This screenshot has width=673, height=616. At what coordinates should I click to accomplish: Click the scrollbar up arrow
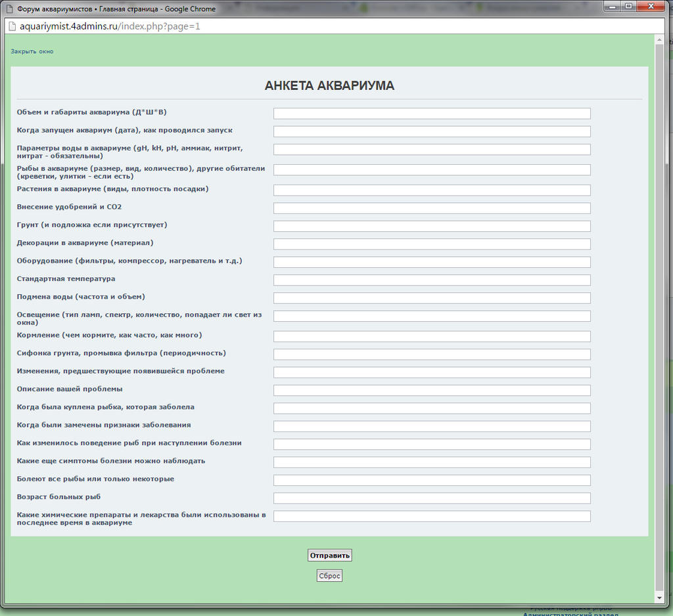tap(659, 40)
